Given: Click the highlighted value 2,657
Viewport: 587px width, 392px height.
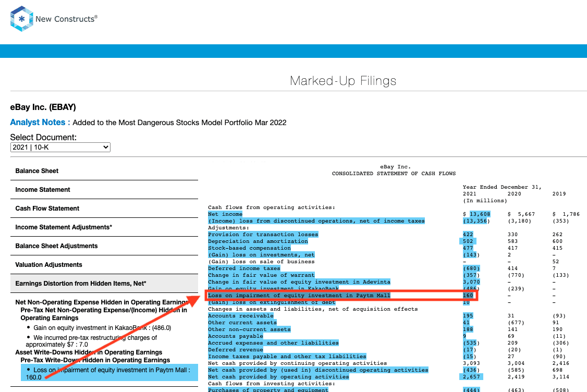Looking at the screenshot, I should pos(471,377).
